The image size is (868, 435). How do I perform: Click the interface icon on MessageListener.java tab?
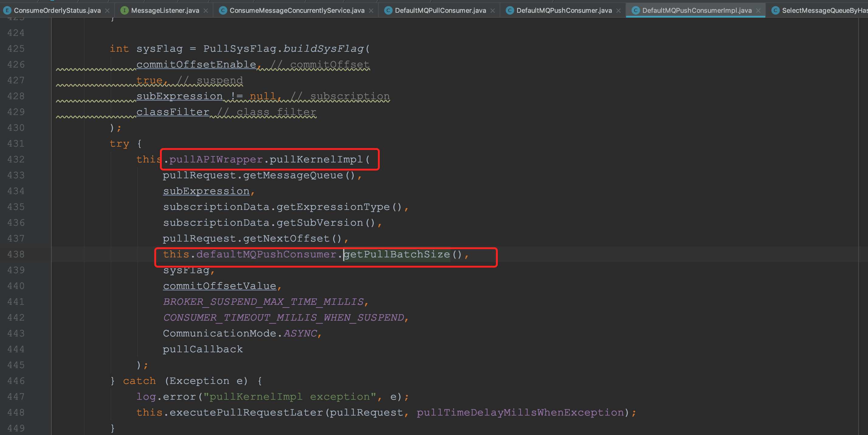tap(124, 10)
